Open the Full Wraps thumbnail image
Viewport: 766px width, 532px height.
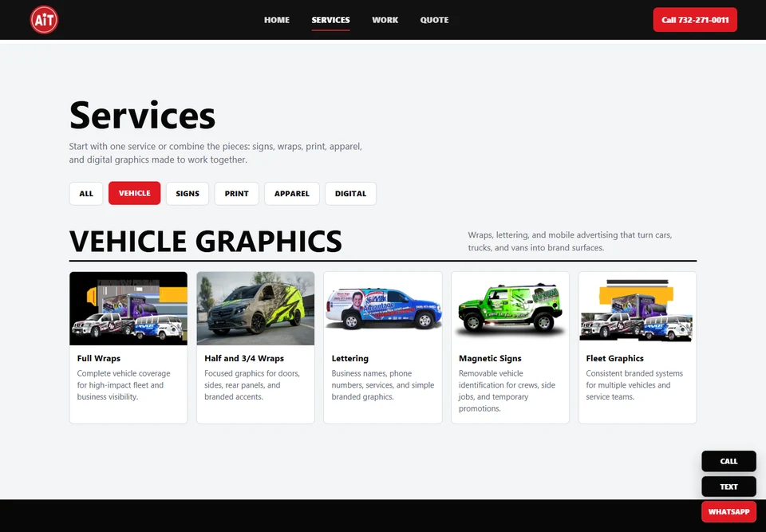pyautogui.click(x=128, y=309)
